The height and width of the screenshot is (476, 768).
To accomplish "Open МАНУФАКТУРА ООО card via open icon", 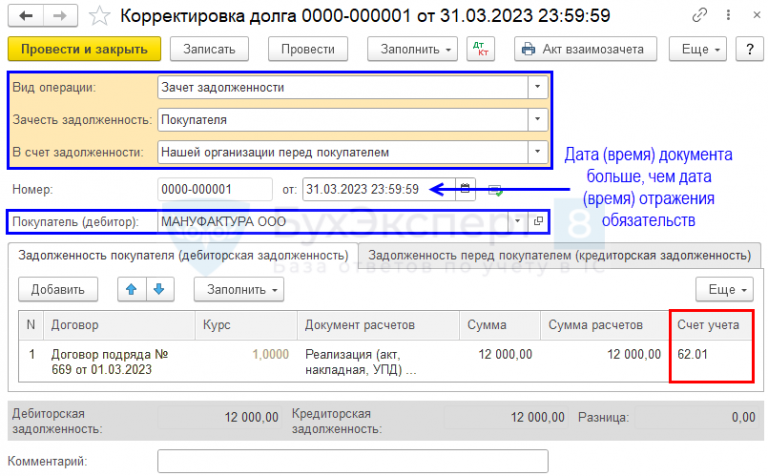I will point(538,221).
